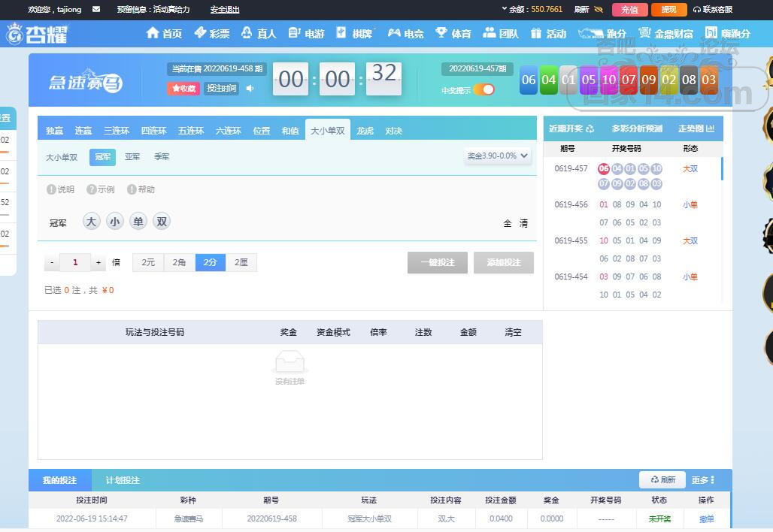Toggle the 中奖提示 switch
Viewport: 773px width, 532px height.
[x=484, y=89]
